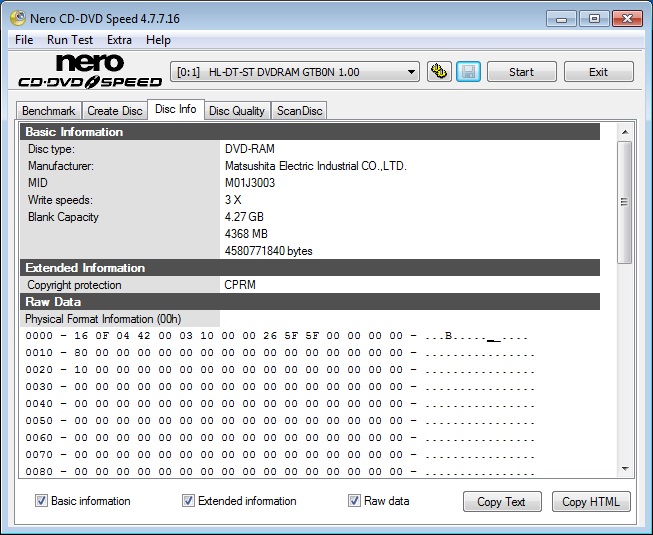Open the Run Test menu

[x=70, y=40]
